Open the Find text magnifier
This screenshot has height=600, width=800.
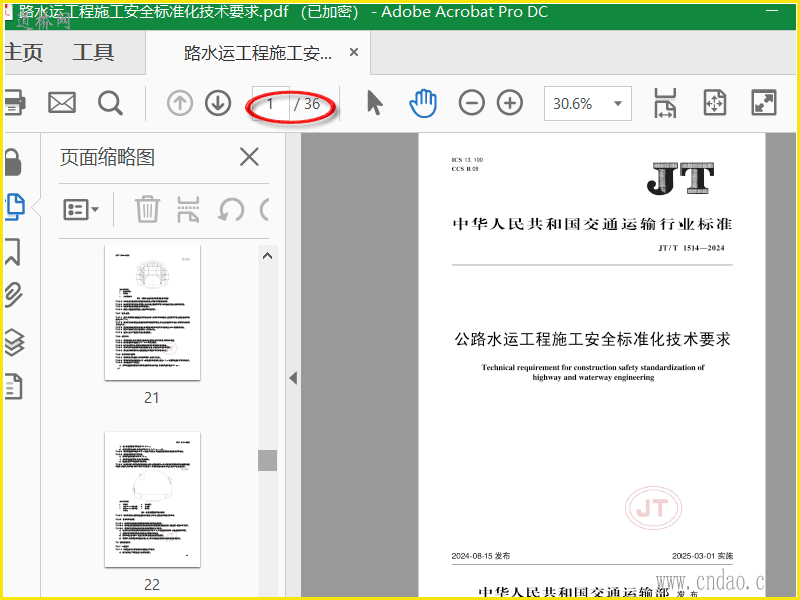tap(110, 103)
